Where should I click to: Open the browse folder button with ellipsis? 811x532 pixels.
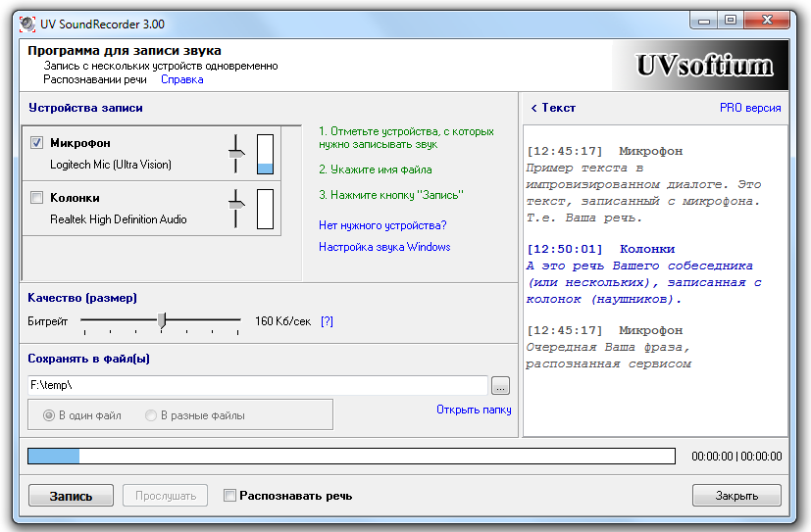(x=500, y=386)
